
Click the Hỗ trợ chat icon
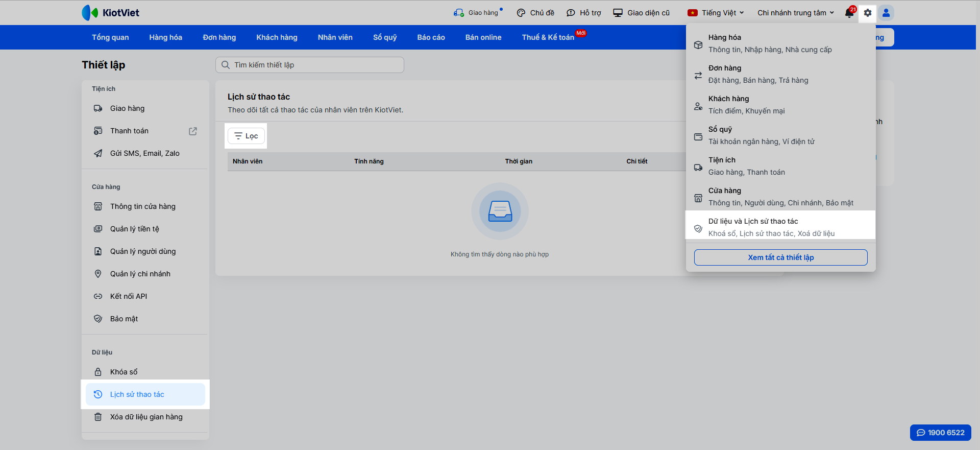pos(571,13)
